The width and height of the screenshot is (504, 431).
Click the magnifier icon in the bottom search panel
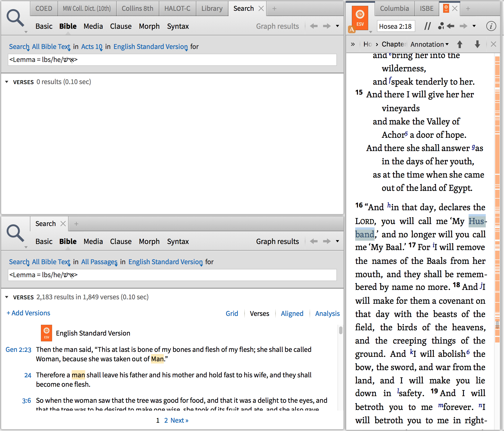15,233
